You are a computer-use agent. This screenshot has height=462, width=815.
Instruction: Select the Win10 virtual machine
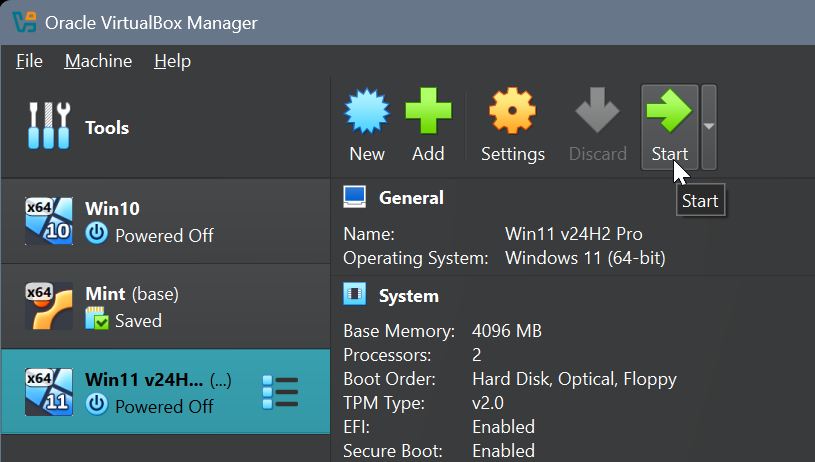(x=165, y=221)
